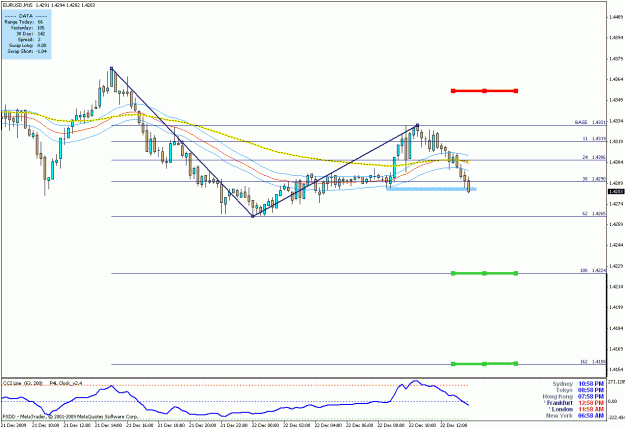The width and height of the screenshot is (625, 429).
Task: Click the 21 Dec 2009 time axis label
Action: pos(13,425)
